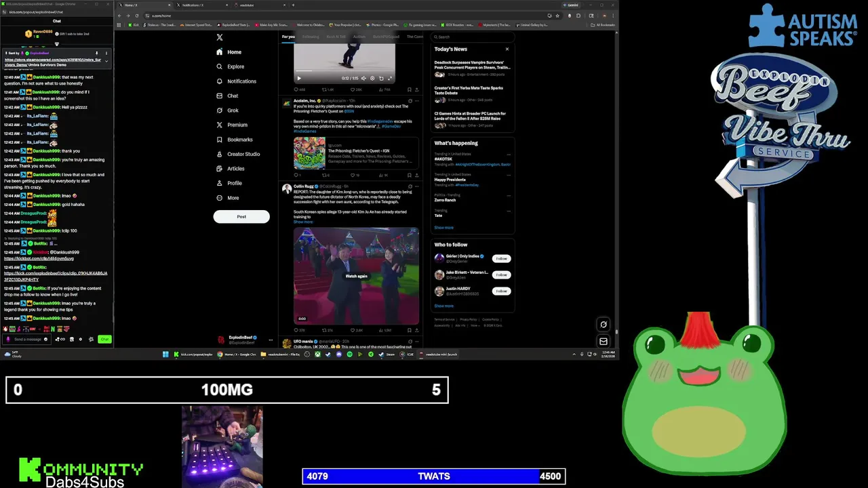Open more options on Acclaim post
Screen dimensions: 868x488
pyautogui.click(x=416, y=100)
